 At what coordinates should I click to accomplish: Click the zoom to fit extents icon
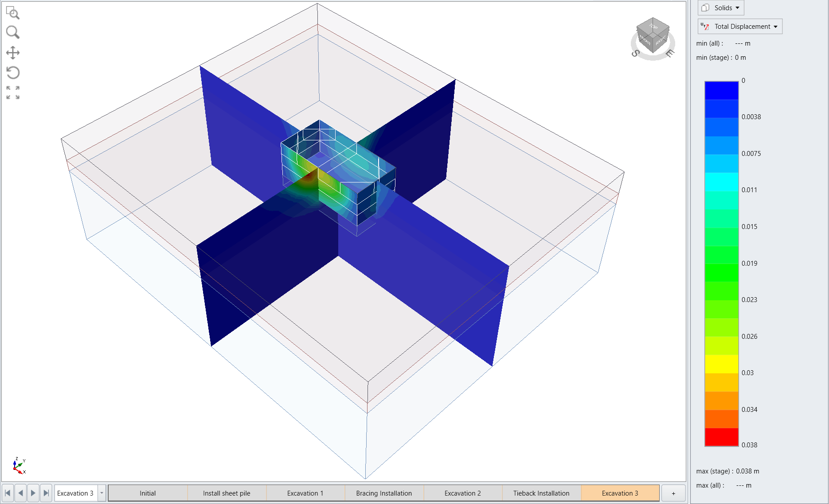pyautogui.click(x=12, y=93)
